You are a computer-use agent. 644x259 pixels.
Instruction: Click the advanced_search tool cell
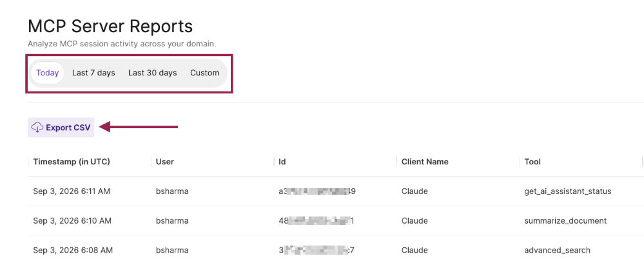click(558, 251)
